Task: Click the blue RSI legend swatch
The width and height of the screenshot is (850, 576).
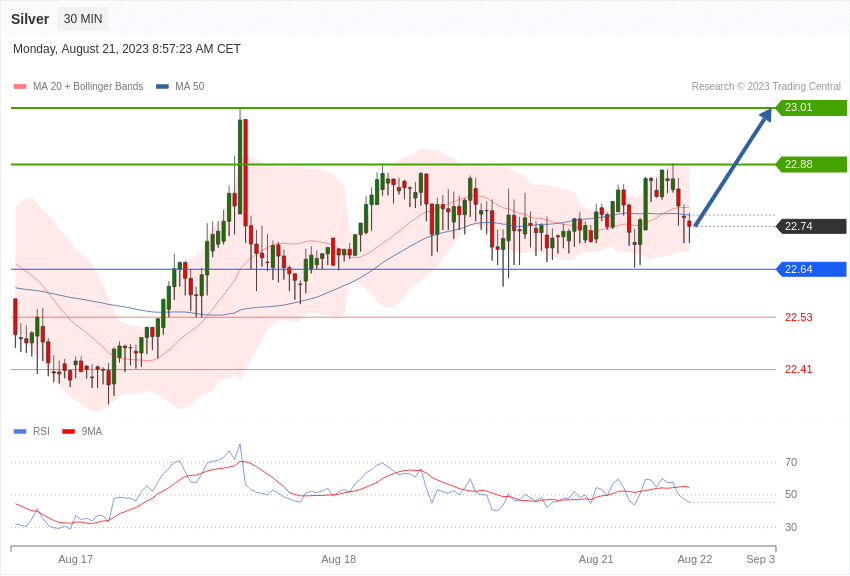Action: click(20, 431)
